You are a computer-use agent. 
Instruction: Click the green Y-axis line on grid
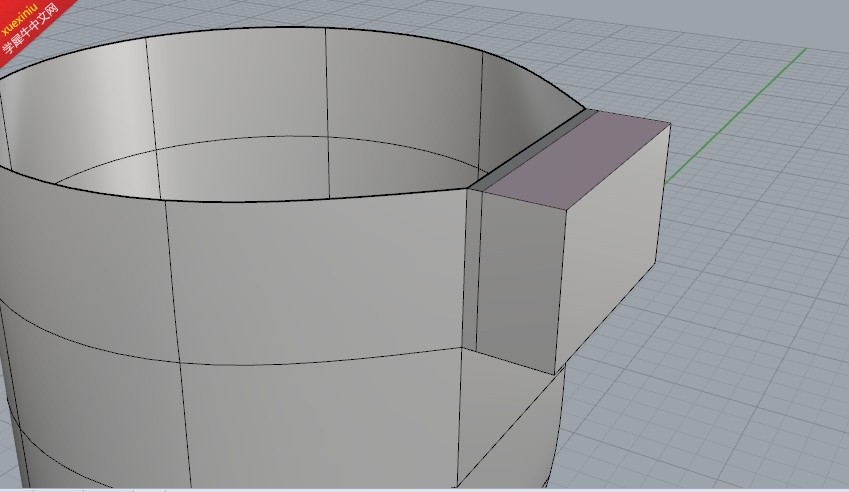click(736, 116)
